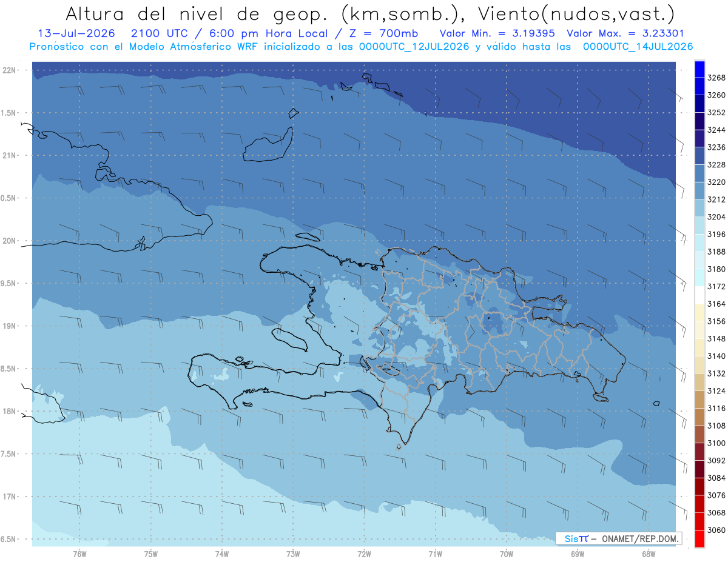The image size is (728, 562).
Task: Pick the colorbar band between 3236 and 3228
Action: pos(699,156)
